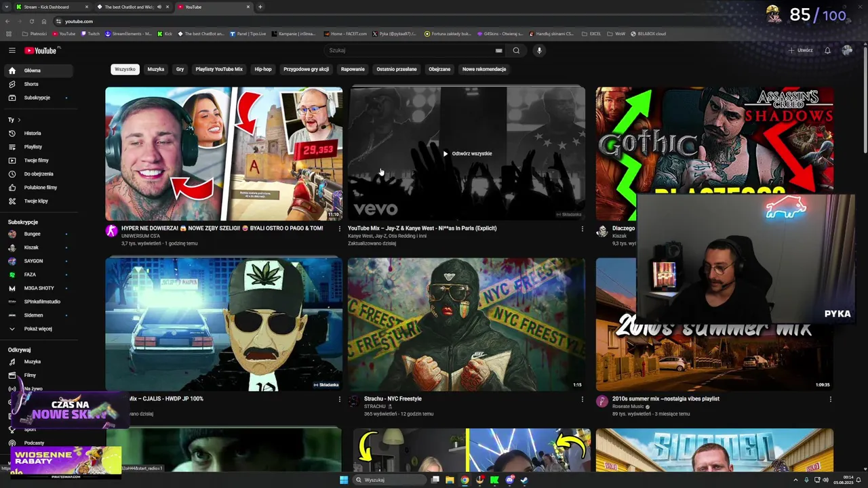This screenshot has width=868, height=488.
Task: Click the YouTube logo
Action: tap(41, 50)
